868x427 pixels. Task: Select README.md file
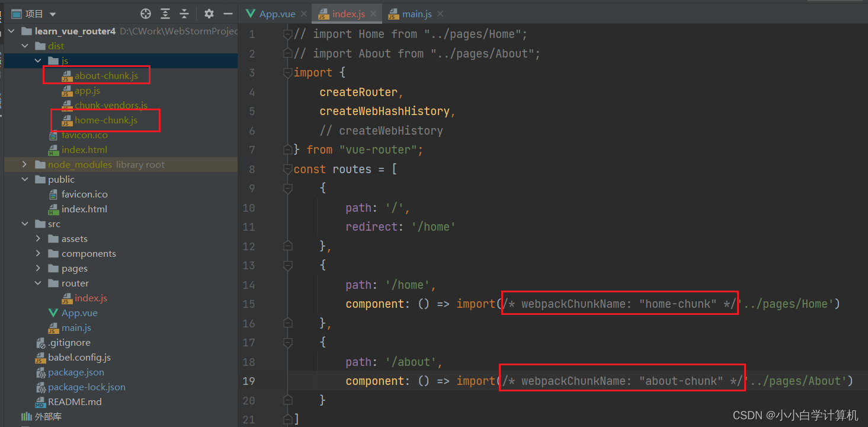(75, 401)
